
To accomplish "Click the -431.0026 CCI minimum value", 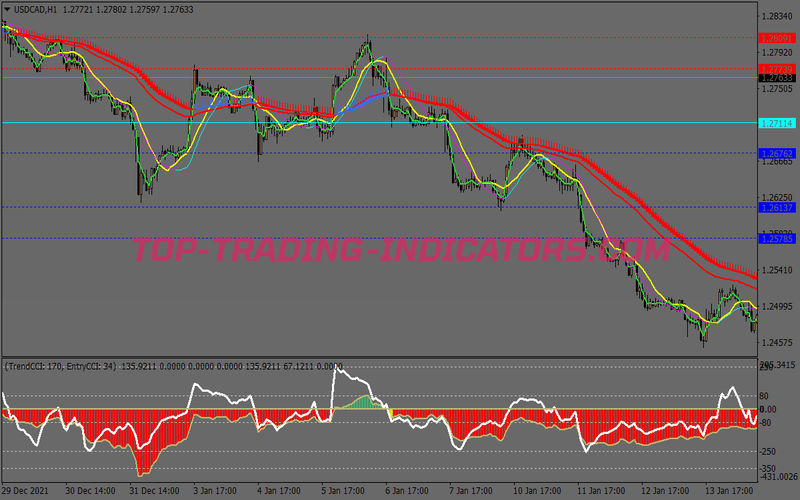I will [778, 477].
